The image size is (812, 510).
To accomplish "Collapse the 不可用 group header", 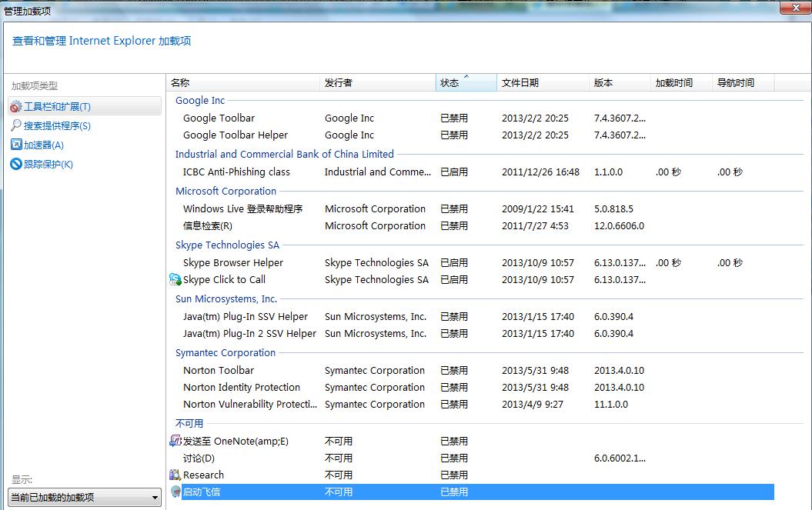I will click(189, 424).
